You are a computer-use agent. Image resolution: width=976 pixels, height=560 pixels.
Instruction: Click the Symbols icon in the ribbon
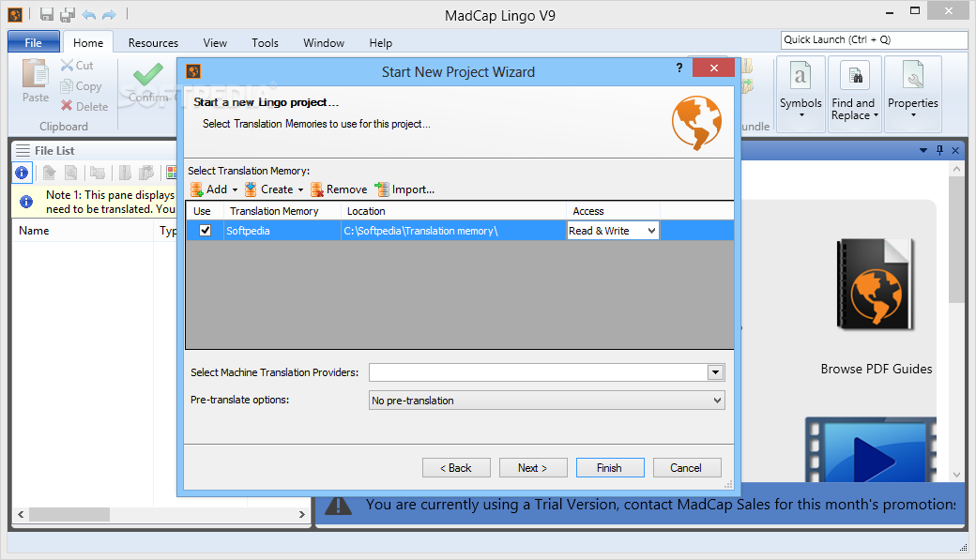[801, 76]
